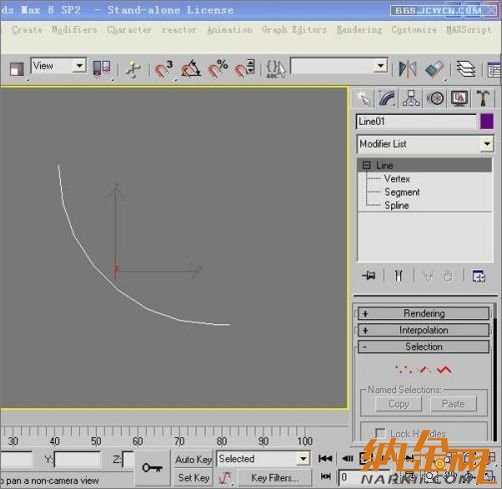Click Remove Modifier trash icon
Screen dimensions: 502x489
click(448, 276)
